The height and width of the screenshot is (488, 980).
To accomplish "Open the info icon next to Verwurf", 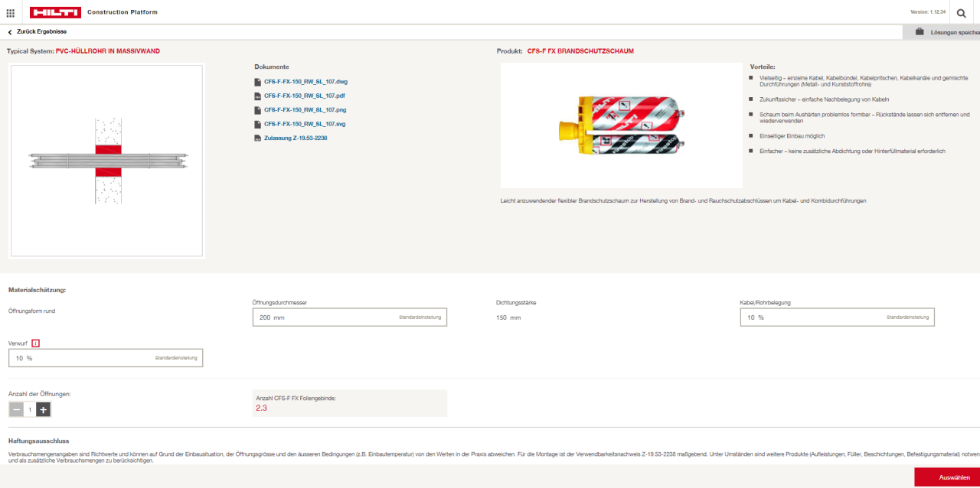I will (35, 343).
